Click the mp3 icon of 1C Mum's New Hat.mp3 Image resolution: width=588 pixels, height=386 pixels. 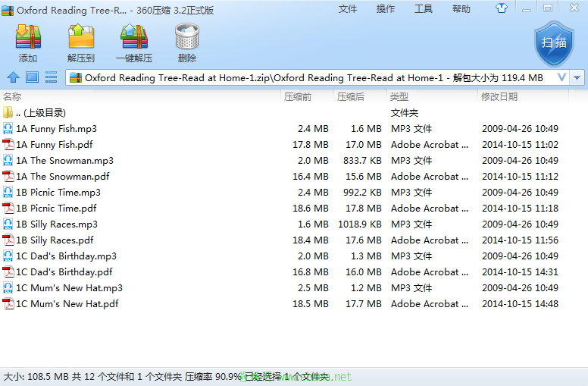pos(8,288)
